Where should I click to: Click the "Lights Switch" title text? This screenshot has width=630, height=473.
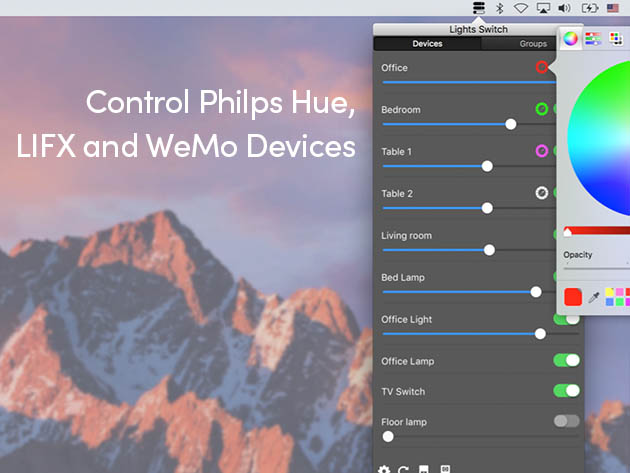click(478, 29)
